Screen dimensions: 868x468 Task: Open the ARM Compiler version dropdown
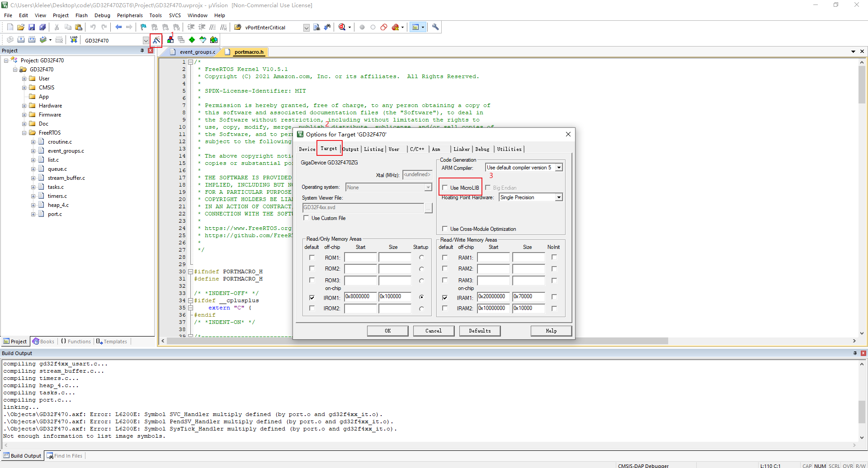[559, 168]
